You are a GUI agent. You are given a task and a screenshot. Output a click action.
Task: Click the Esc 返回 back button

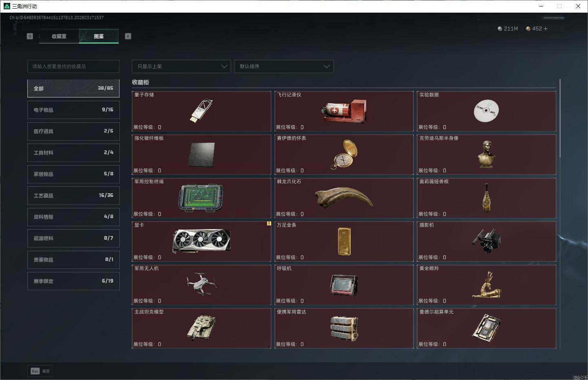point(40,371)
